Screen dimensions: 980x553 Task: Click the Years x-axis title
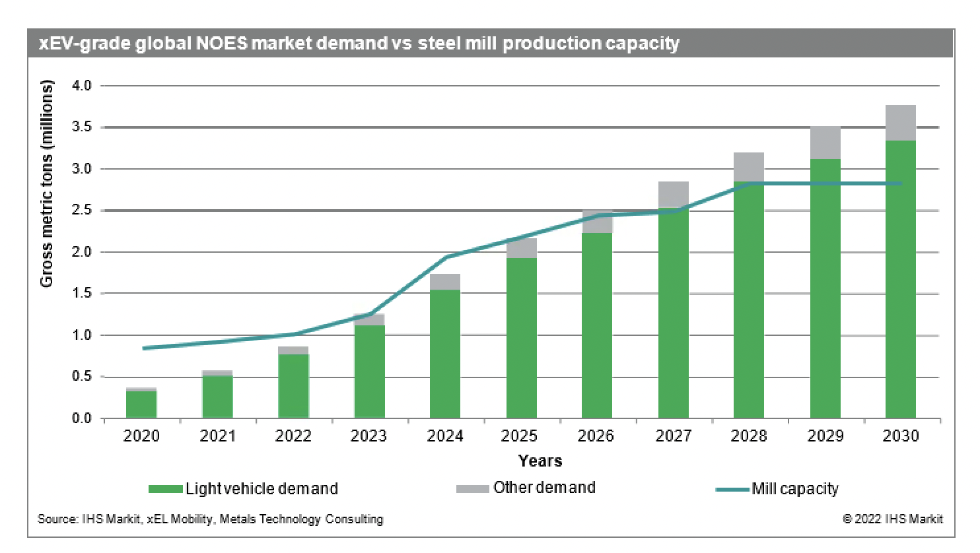[540, 461]
